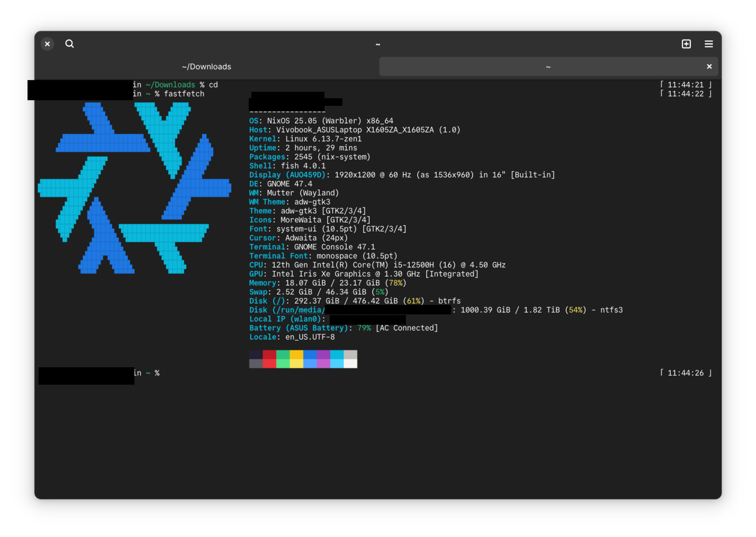Click 'Kernel: Linux 6.13.7-zen1' text
756x537 pixels.
tap(305, 139)
